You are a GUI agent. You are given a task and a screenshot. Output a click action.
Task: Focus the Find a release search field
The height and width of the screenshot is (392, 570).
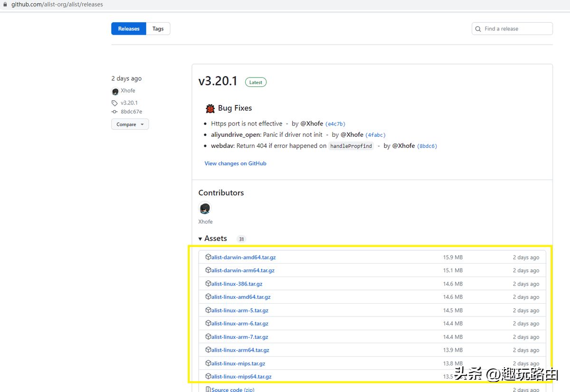tap(512, 29)
